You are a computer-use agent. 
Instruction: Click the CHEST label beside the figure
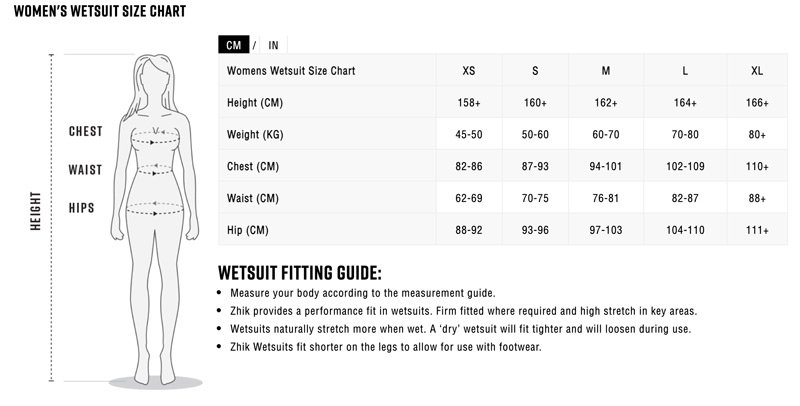click(86, 132)
